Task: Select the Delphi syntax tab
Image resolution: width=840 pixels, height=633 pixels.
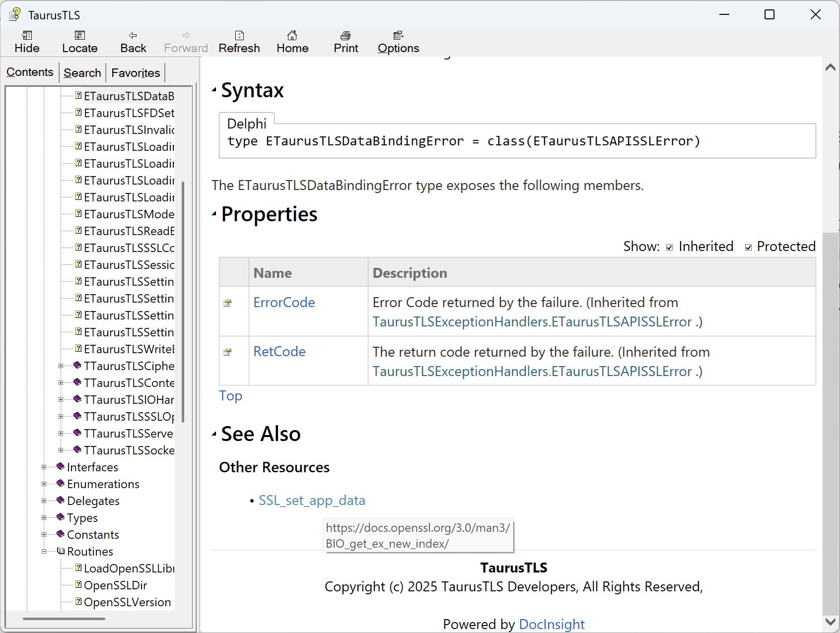Action: pyautogui.click(x=247, y=124)
